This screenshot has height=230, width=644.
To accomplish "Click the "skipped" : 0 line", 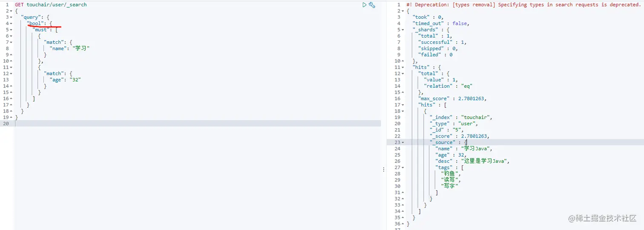I will [438, 49].
